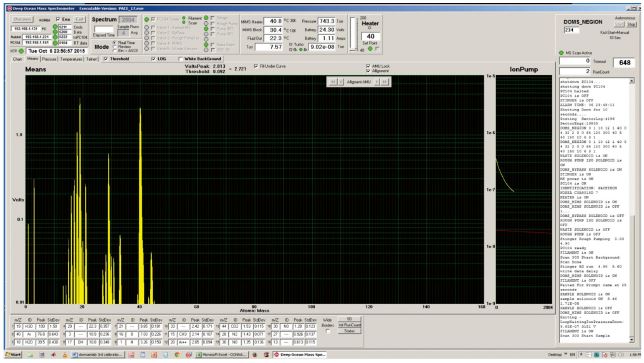
Task: Click the MIMS Heater temperature field
Action: point(273,21)
